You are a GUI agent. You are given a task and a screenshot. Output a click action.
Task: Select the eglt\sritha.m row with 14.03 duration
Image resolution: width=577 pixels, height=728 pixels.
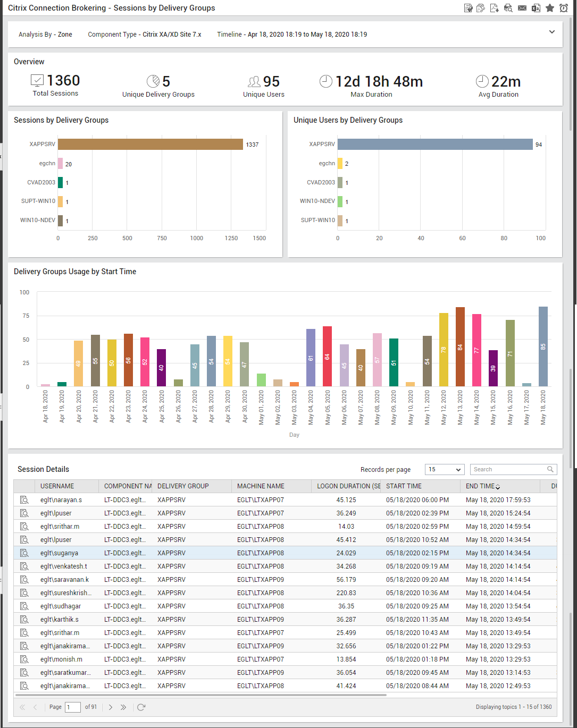tap(285, 526)
